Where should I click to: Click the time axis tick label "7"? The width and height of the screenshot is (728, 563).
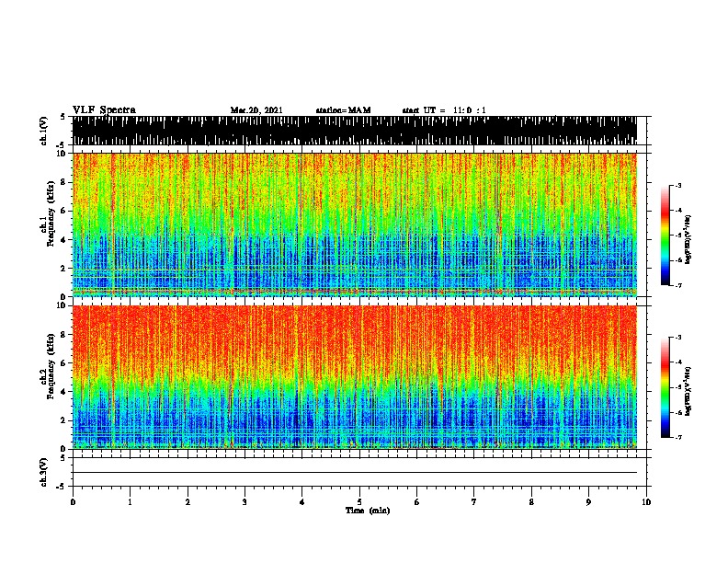(x=474, y=502)
